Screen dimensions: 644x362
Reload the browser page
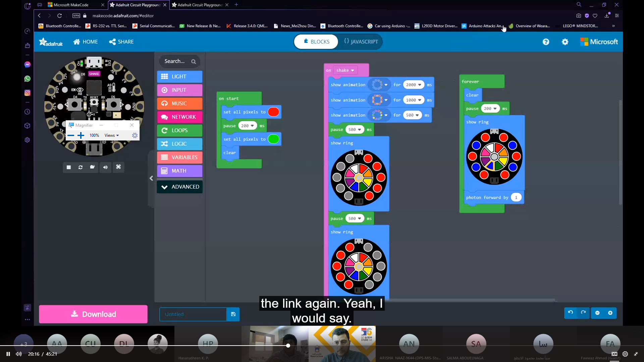59,16
